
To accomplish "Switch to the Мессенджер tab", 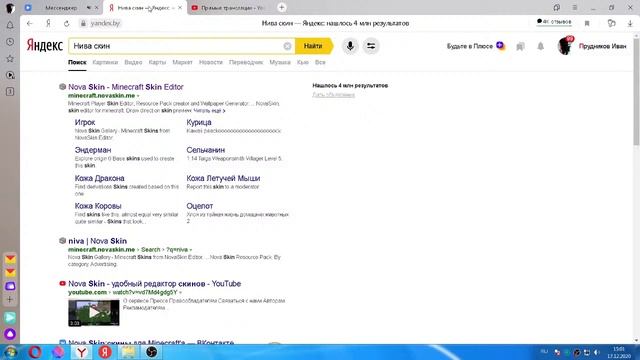I will [61, 8].
